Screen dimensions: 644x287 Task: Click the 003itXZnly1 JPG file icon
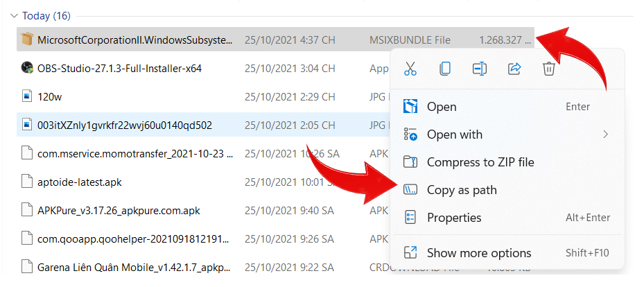(27, 125)
